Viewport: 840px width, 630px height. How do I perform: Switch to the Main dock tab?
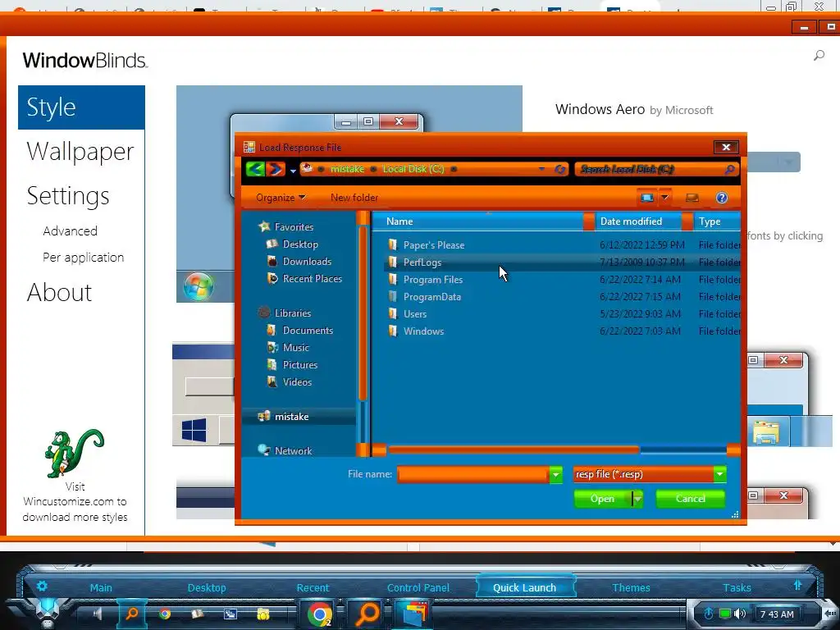coord(101,587)
